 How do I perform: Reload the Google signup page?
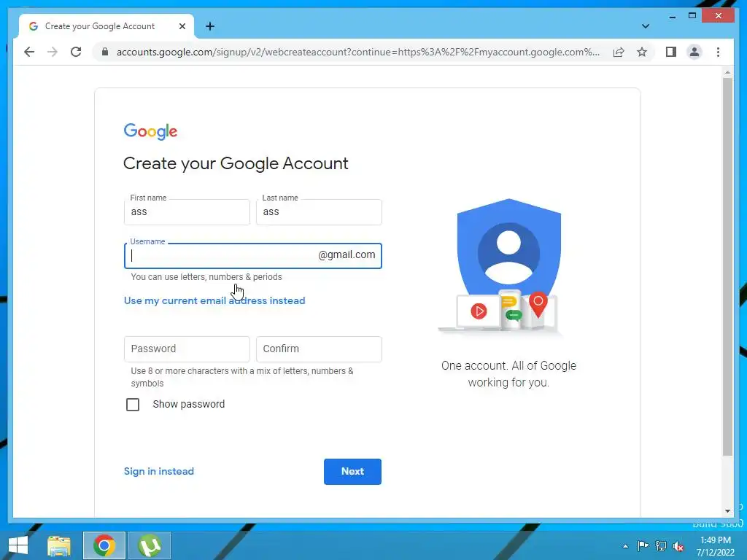(76, 52)
